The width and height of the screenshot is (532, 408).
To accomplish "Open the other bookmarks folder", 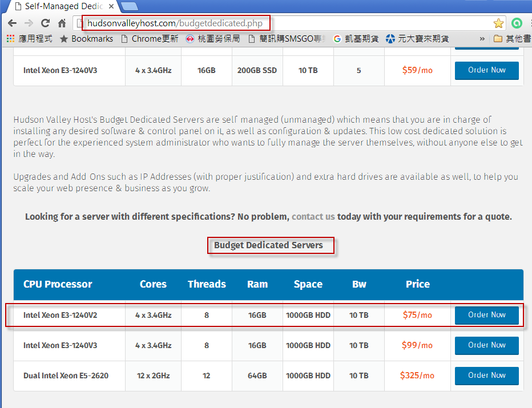I will tap(513, 39).
